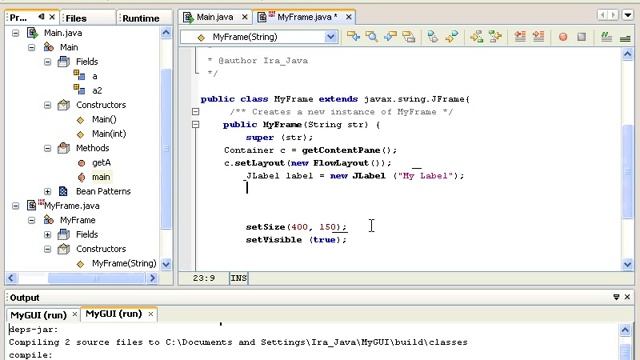Click the first find-selection icon after the MyFrame(String) dropdown
The width and height of the screenshot is (640, 360).
coord(353,37)
